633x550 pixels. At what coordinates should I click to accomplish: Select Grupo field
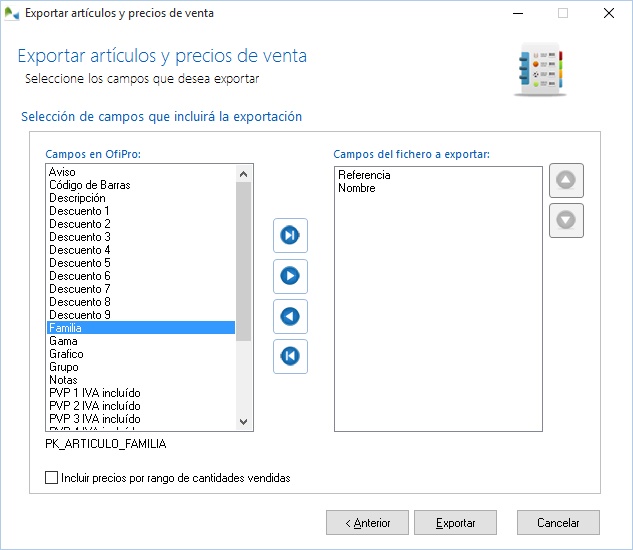[x=141, y=367]
